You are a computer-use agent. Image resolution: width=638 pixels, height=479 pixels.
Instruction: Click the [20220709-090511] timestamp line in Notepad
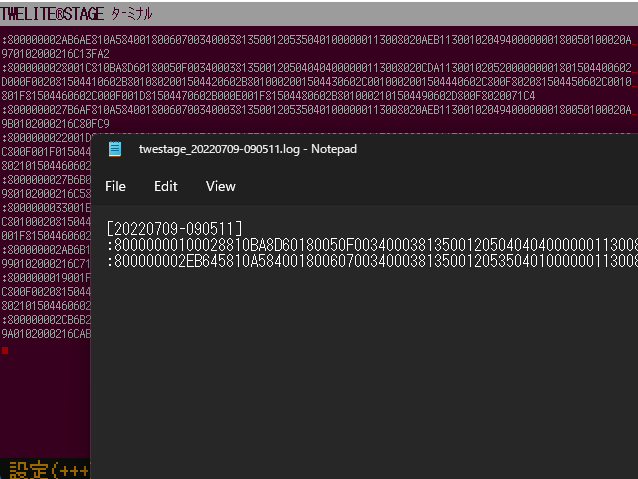[175, 228]
